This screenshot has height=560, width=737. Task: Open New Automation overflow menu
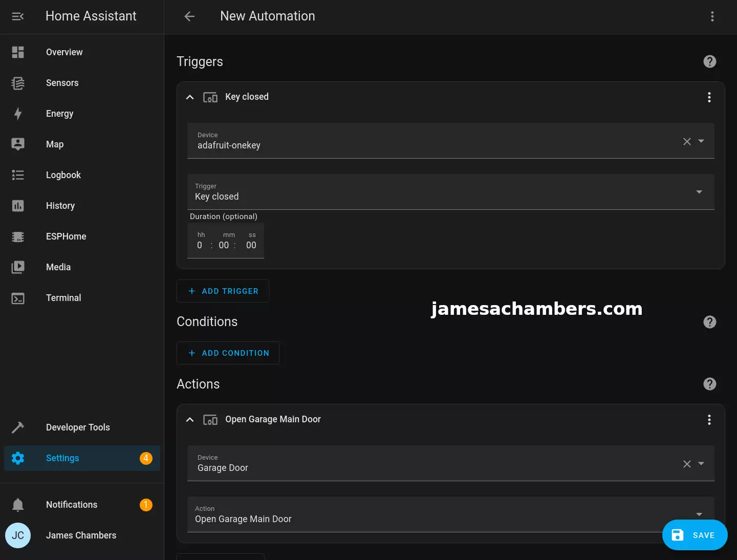point(712,16)
